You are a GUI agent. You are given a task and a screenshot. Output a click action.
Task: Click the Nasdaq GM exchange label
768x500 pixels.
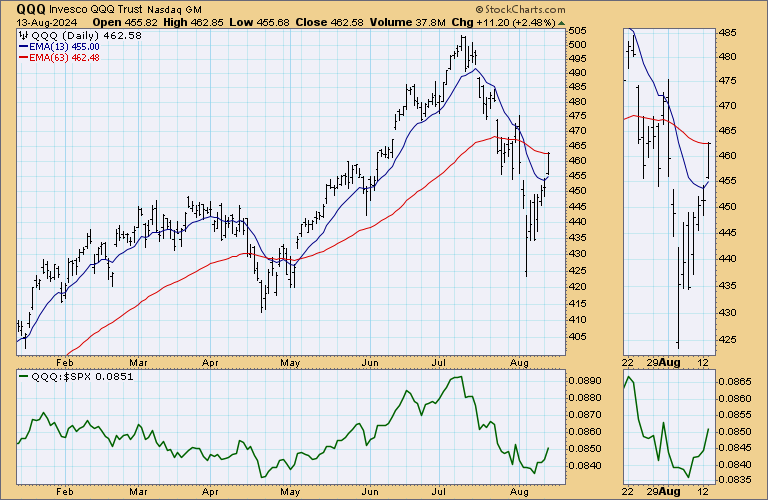pos(174,10)
